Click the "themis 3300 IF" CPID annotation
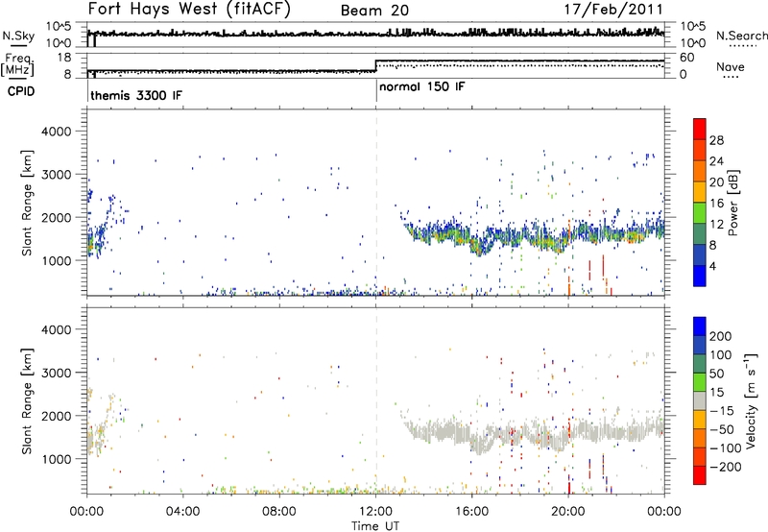 136,95
